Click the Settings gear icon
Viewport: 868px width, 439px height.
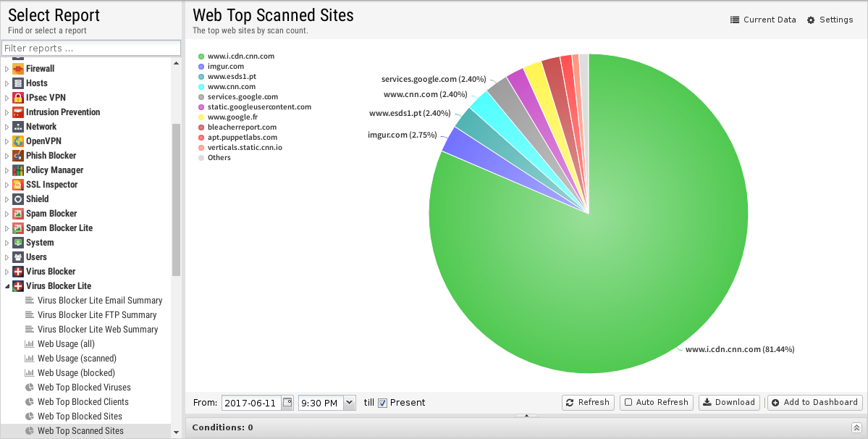[811, 20]
